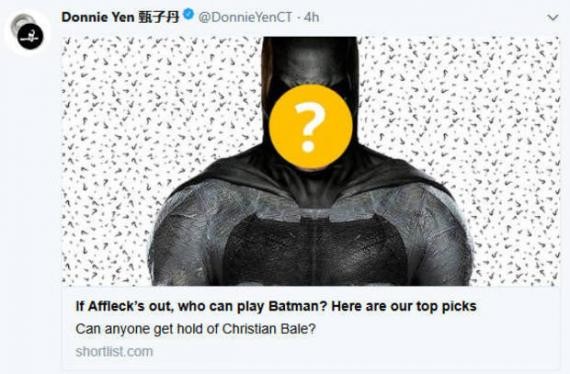Click the 4h tweet timestamp

point(312,17)
